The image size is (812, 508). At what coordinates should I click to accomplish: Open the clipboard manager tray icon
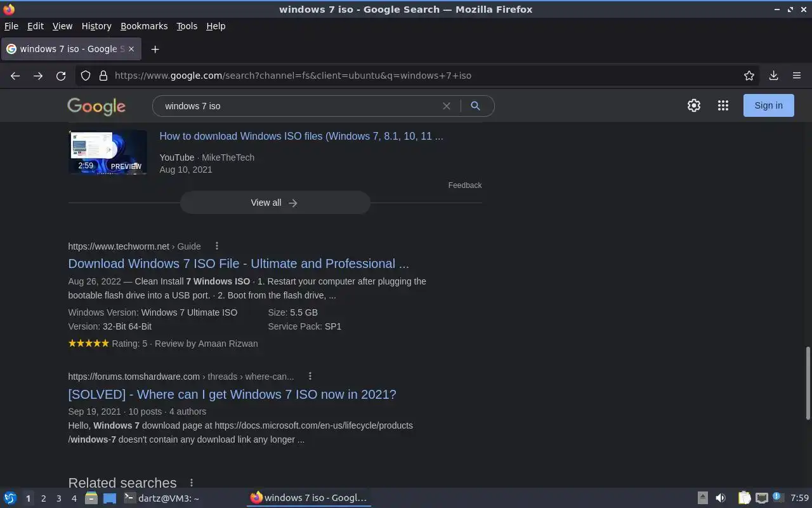pyautogui.click(x=744, y=498)
